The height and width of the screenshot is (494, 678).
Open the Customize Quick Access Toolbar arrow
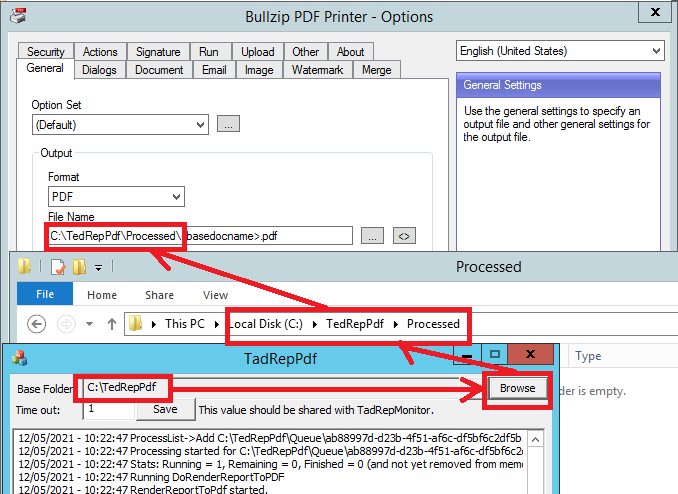click(x=99, y=268)
